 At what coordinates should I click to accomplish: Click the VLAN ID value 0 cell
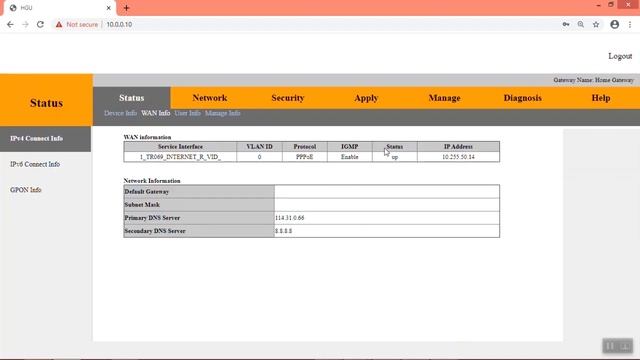pos(259,157)
